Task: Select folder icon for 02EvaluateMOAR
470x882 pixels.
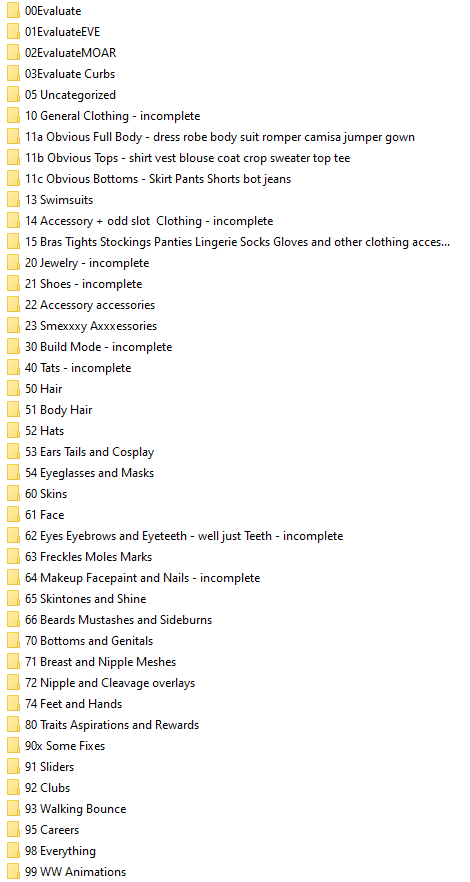Action: click(x=13, y=53)
